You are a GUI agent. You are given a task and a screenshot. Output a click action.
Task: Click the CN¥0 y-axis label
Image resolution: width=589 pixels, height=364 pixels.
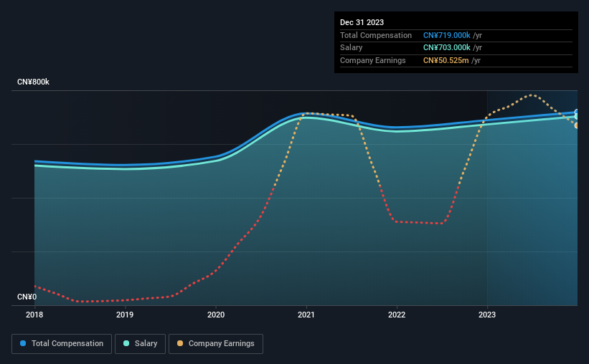click(x=27, y=297)
